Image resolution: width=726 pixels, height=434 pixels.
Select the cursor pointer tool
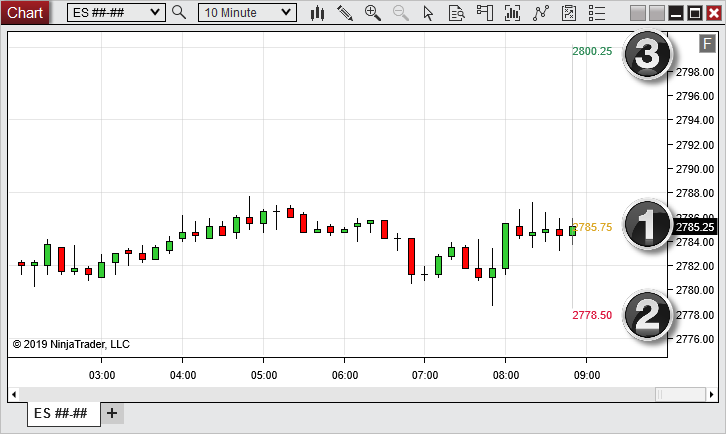tap(429, 13)
